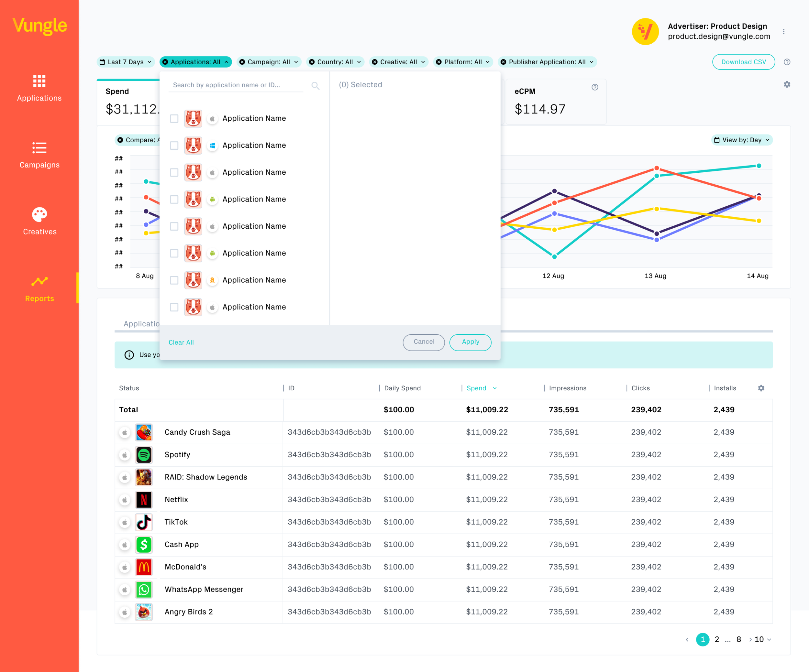Click yellow data point at 13 Aug
Screen dimensions: 809x672
657,209
